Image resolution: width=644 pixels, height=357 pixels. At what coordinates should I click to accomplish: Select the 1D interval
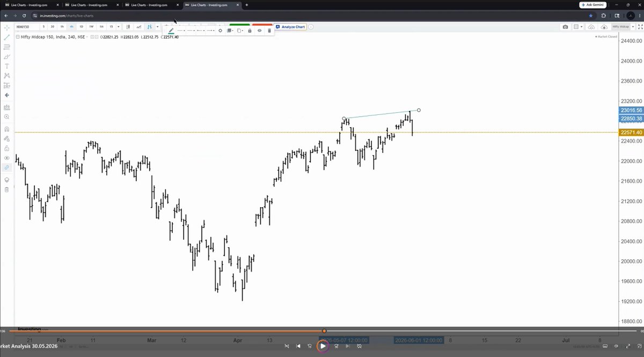click(81, 26)
